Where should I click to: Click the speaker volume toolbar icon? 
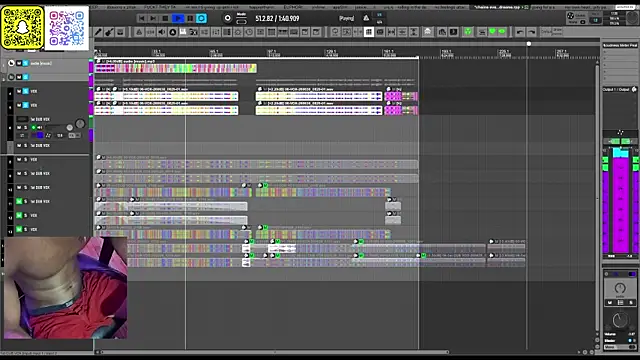click(x=162, y=32)
